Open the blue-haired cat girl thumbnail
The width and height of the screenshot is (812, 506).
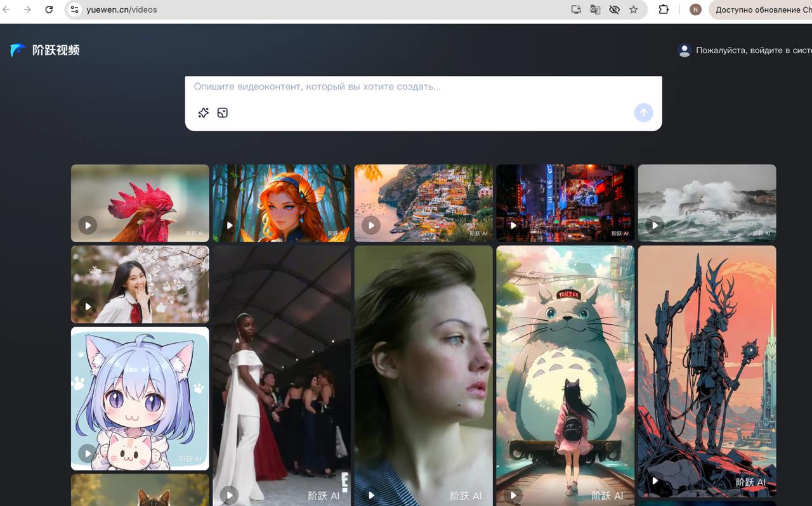(x=140, y=398)
